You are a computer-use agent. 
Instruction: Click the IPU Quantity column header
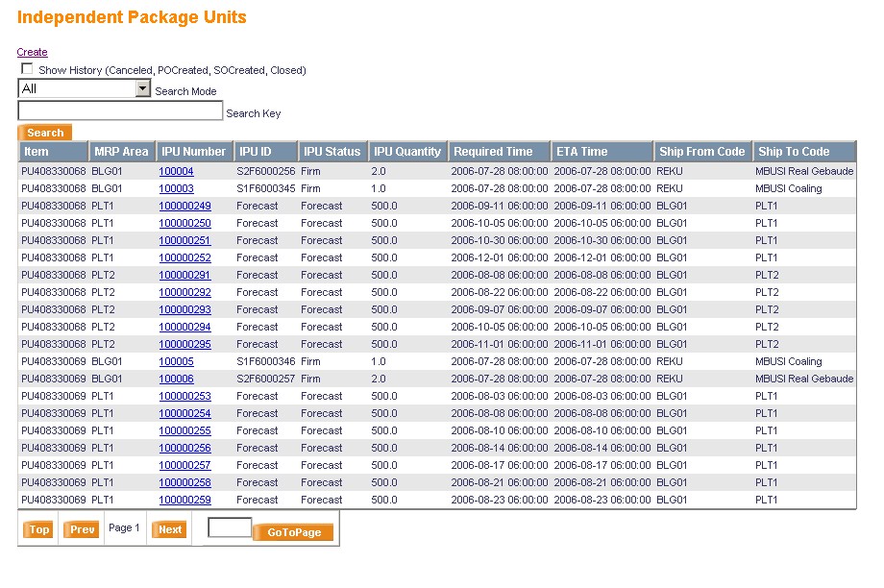(x=407, y=152)
